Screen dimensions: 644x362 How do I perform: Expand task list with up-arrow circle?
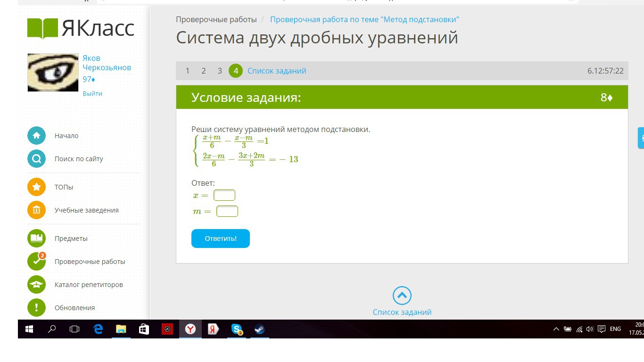click(402, 296)
